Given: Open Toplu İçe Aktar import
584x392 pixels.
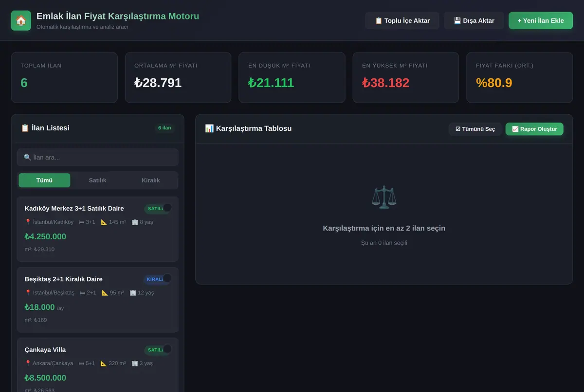Looking at the screenshot, I should coord(402,20).
